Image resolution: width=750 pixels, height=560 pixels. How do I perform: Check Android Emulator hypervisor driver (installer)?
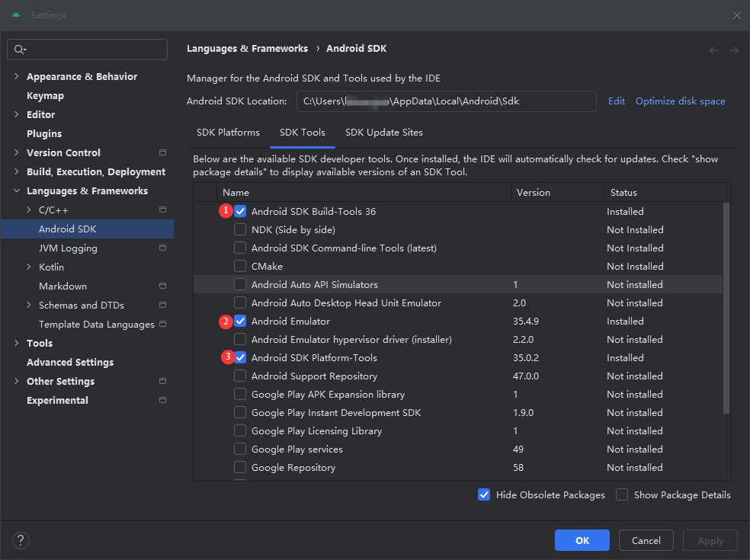click(240, 339)
